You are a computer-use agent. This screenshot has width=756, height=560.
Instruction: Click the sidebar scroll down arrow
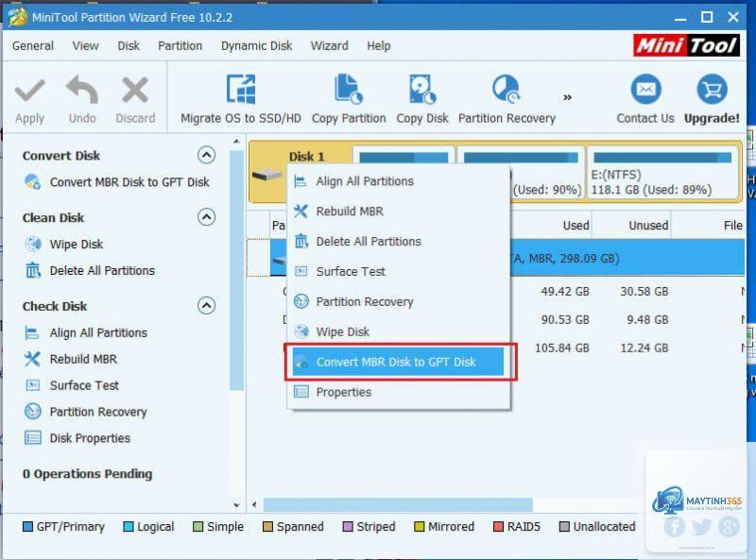[x=236, y=505]
